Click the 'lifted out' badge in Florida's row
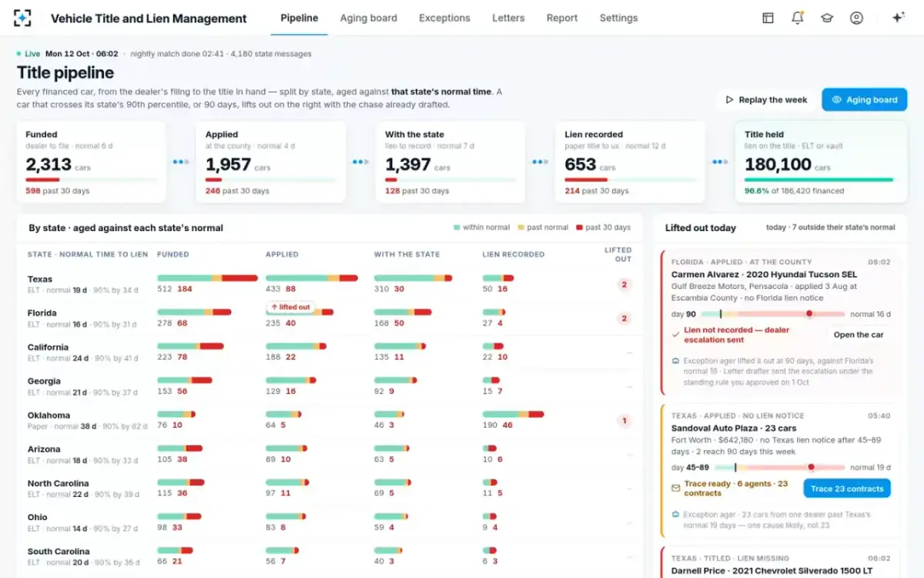This screenshot has height=578, width=924. click(290, 307)
